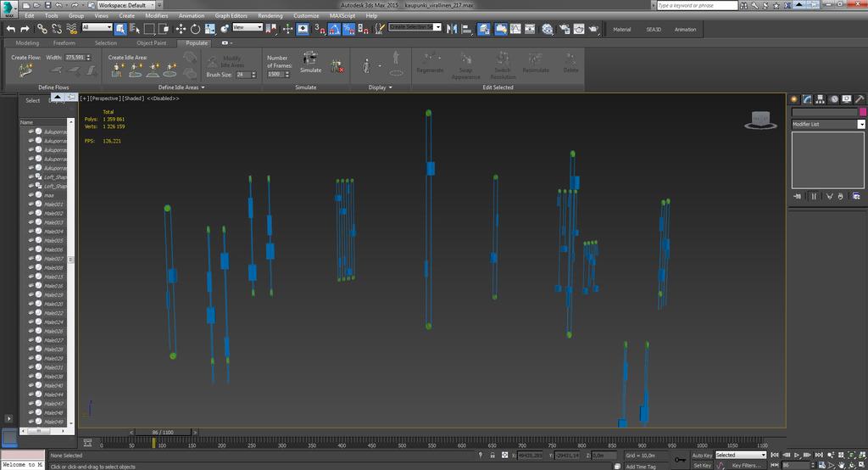This screenshot has height=470, width=868.
Task: Open the Hierarchy command panel tab
Action: tap(821, 99)
